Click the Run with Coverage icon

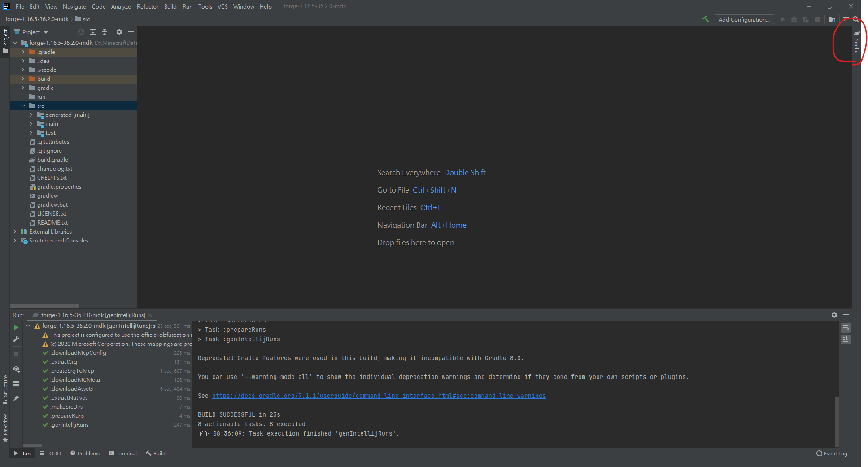[x=806, y=19]
